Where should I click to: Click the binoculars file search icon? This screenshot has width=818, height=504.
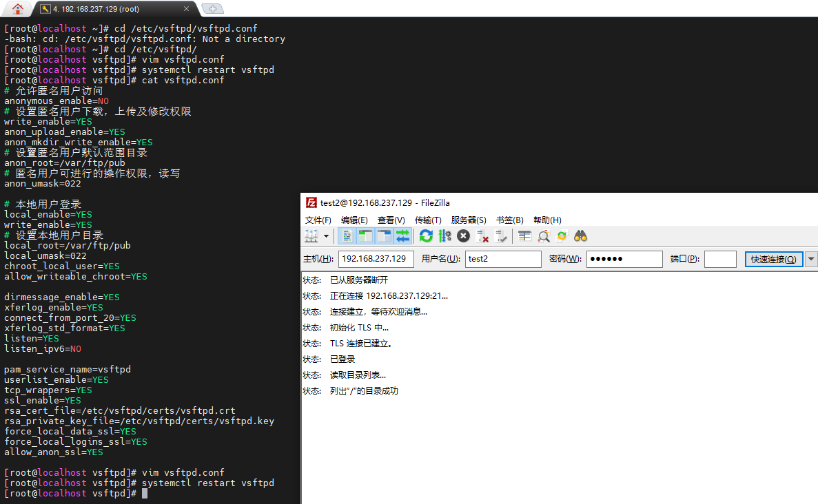pos(580,236)
